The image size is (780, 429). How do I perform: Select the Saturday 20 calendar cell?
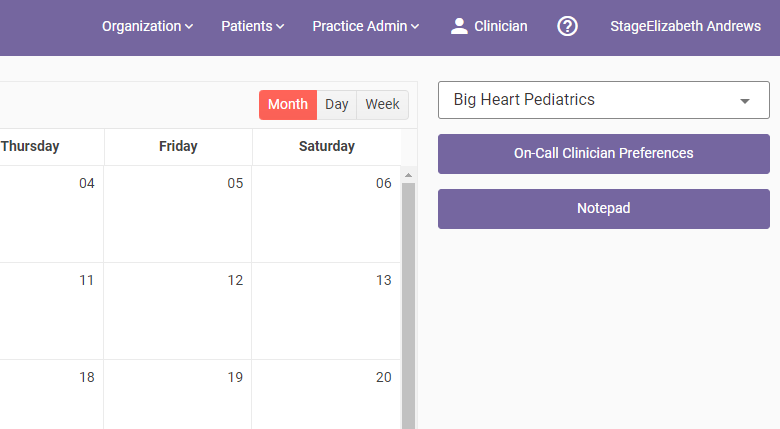[326, 395]
